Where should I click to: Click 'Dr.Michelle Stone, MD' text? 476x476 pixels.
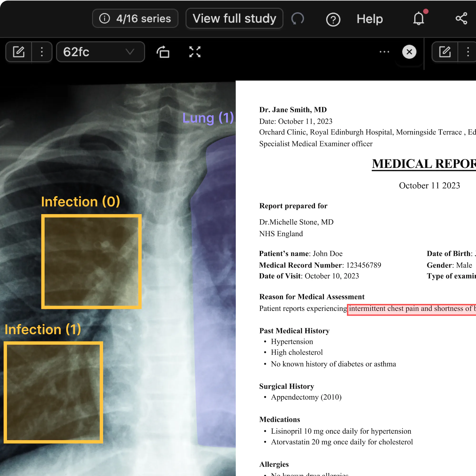296,222
